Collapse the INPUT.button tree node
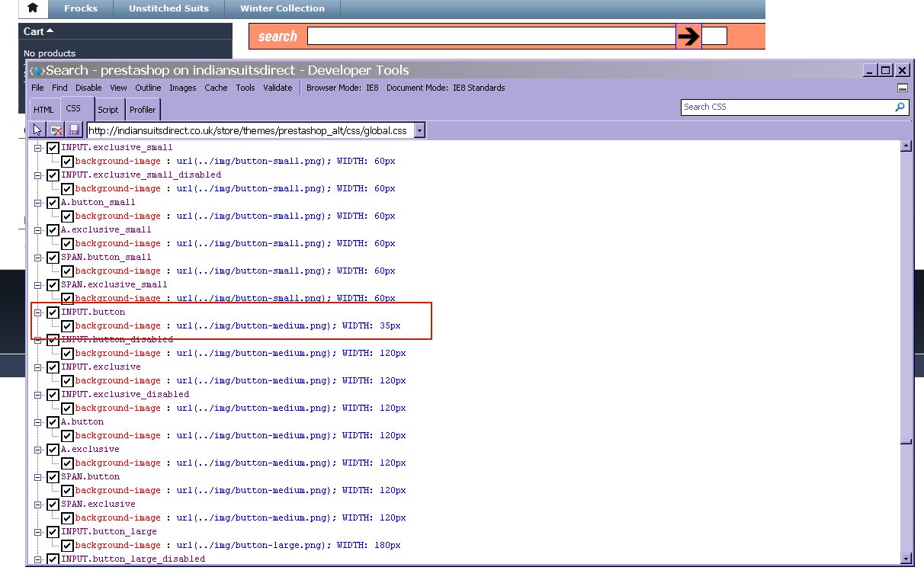Viewport: 924px width, 580px height. 38,312
